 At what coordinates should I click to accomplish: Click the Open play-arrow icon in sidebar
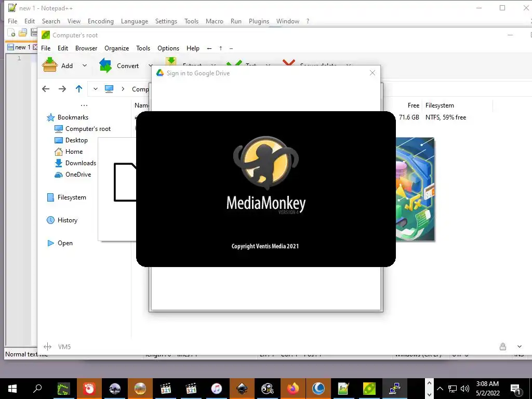point(50,243)
